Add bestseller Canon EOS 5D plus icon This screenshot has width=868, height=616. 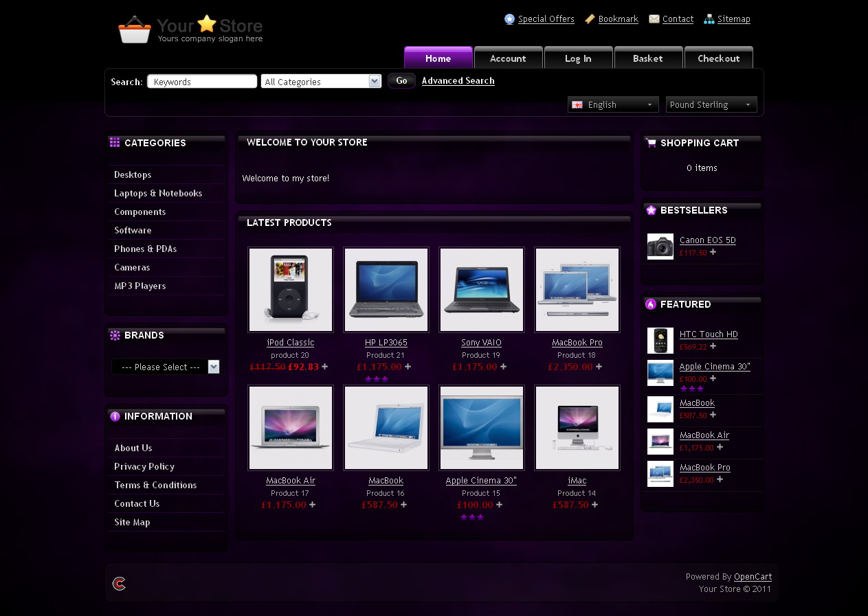pyautogui.click(x=713, y=252)
